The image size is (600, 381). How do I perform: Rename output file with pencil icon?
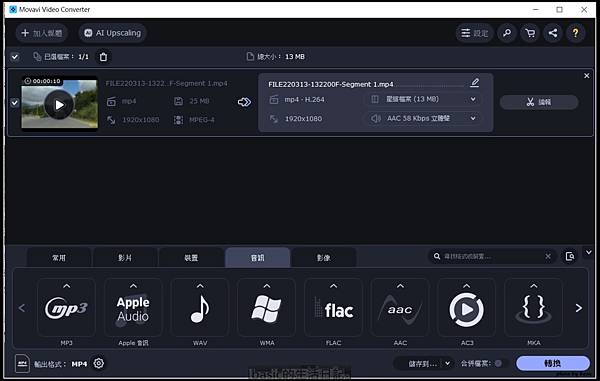click(x=474, y=82)
